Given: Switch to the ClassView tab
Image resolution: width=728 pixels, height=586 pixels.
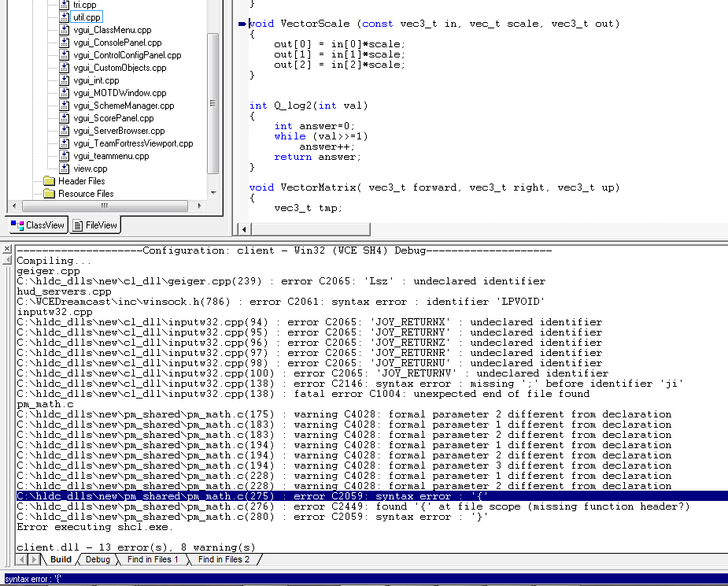Looking at the screenshot, I should click(38, 225).
